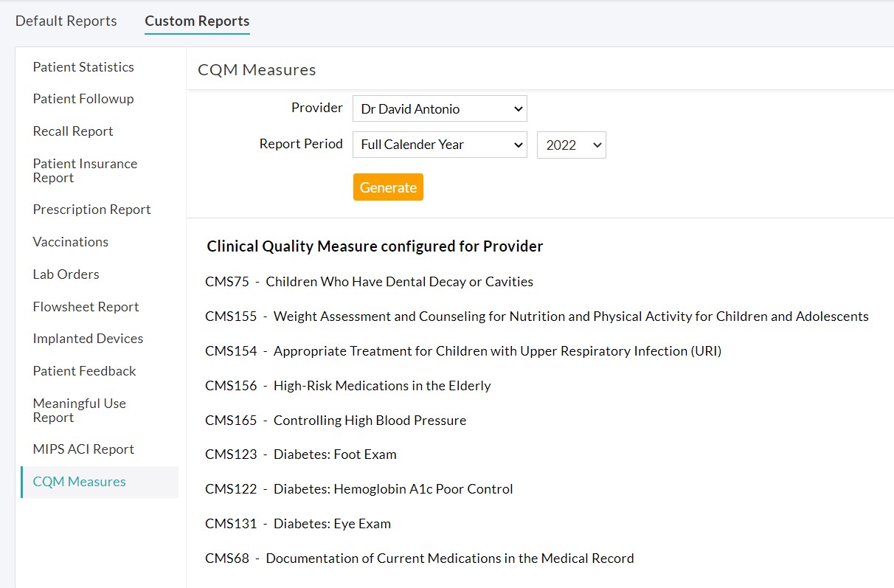View the Prescription Report
The width and height of the screenshot is (894, 588).
point(91,209)
